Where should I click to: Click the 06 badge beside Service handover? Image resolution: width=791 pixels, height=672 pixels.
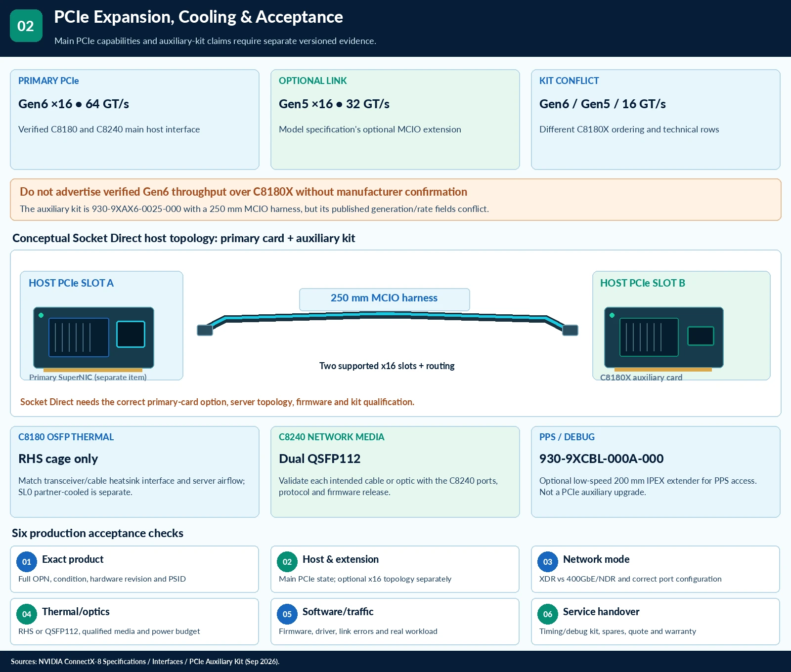[x=548, y=614]
